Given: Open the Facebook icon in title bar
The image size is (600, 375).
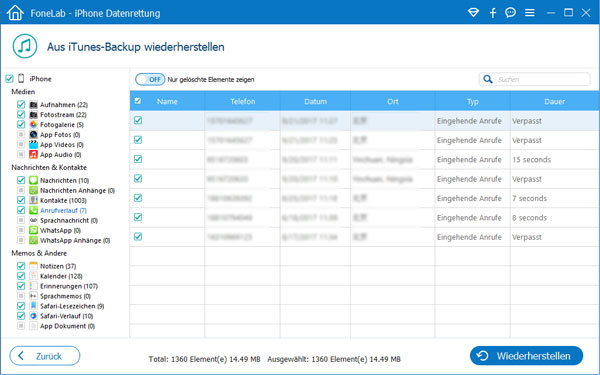Looking at the screenshot, I should (x=493, y=13).
